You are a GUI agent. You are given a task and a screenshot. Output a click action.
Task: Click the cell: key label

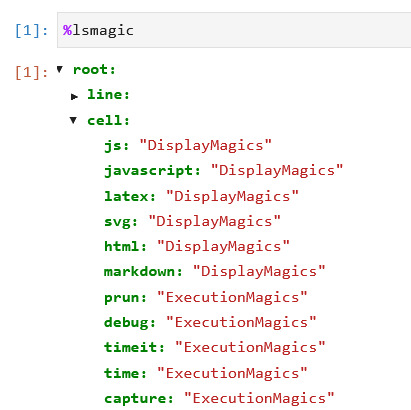coord(108,120)
